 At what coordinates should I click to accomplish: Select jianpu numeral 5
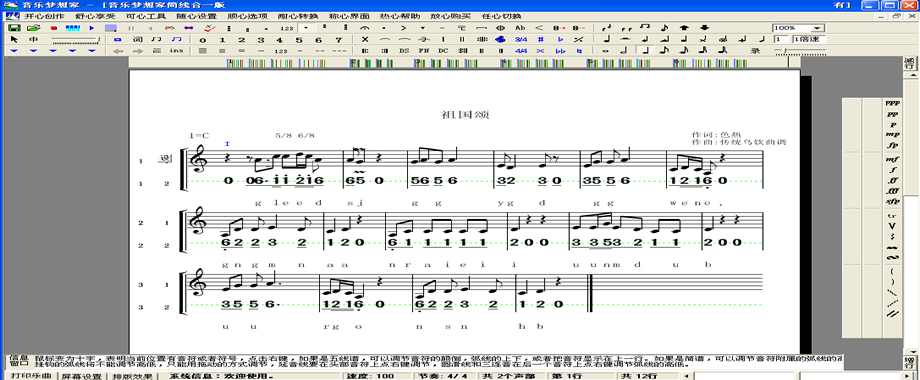click(299, 40)
